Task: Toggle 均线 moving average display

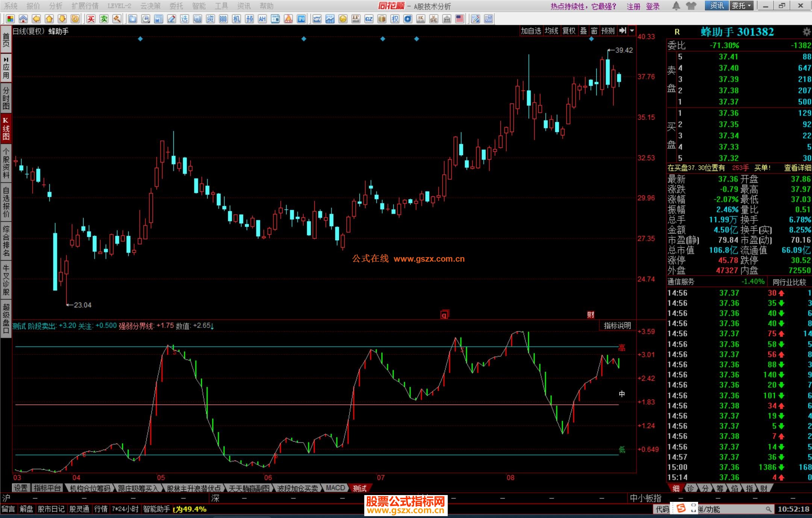Action: coord(551,31)
